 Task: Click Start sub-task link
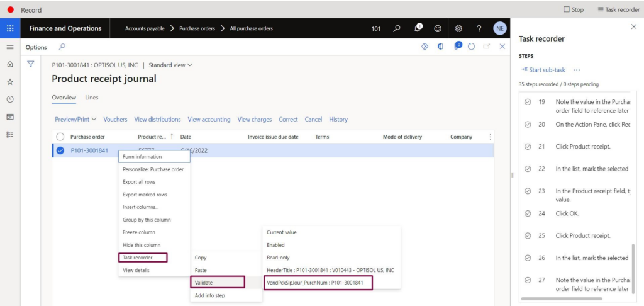click(x=544, y=70)
